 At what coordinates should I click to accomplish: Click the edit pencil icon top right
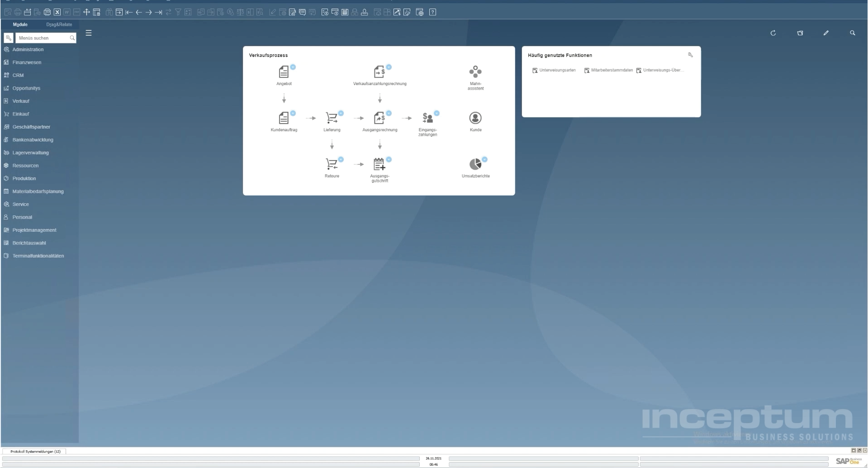826,33
